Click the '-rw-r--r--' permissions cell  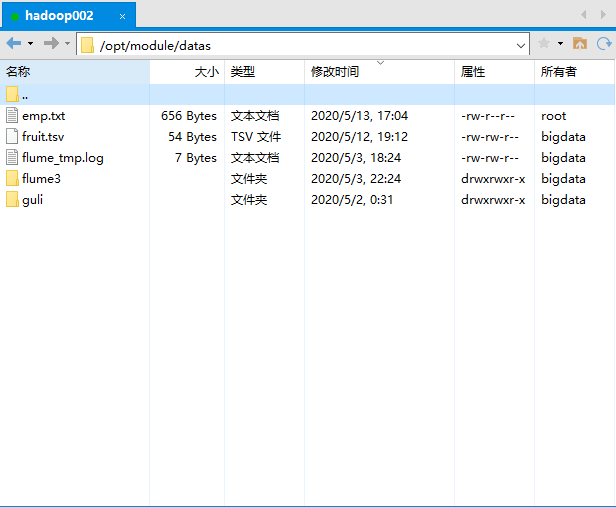[488, 116]
